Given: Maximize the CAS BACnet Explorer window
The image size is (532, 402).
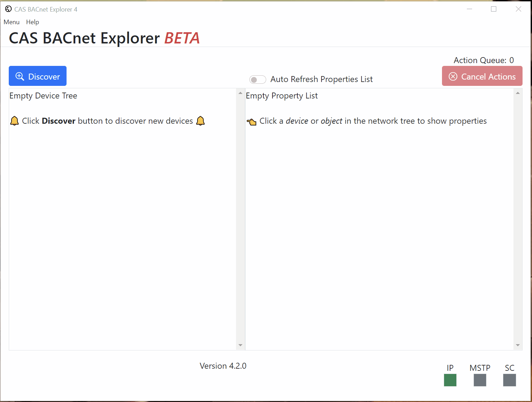Looking at the screenshot, I should point(494,9).
